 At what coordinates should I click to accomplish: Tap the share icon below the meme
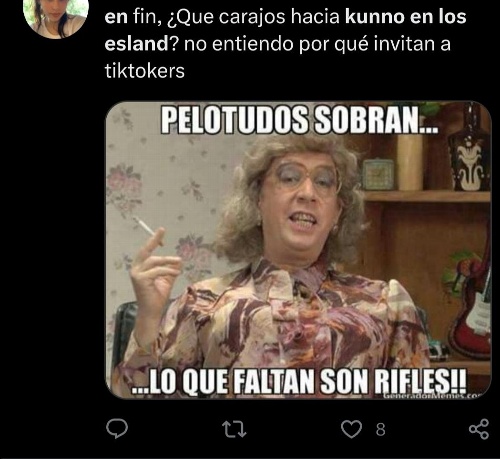479,429
